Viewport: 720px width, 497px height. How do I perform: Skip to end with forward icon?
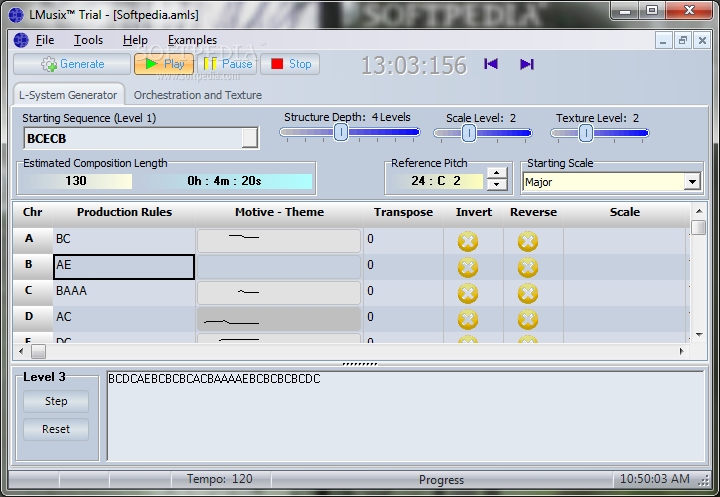tap(527, 64)
